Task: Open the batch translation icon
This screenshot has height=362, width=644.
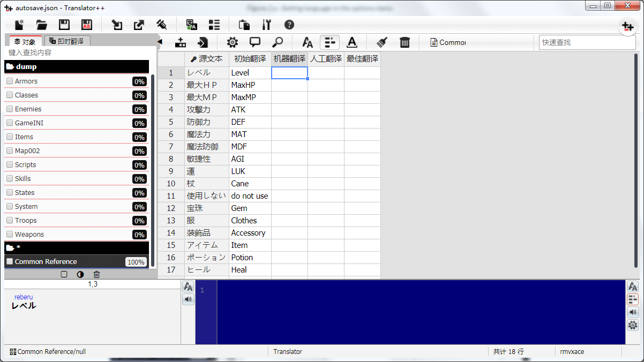Action: (192, 25)
